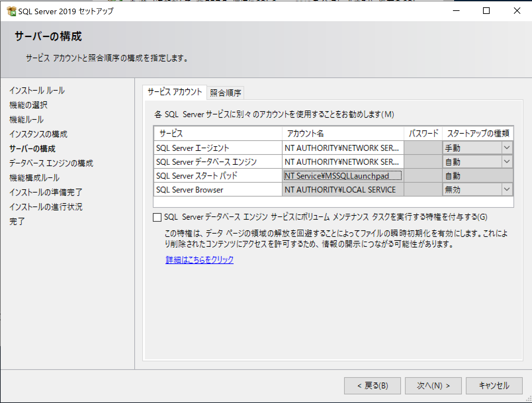
Task: Click サーバーの構成 step in sidebar
Action: [x=32, y=149]
